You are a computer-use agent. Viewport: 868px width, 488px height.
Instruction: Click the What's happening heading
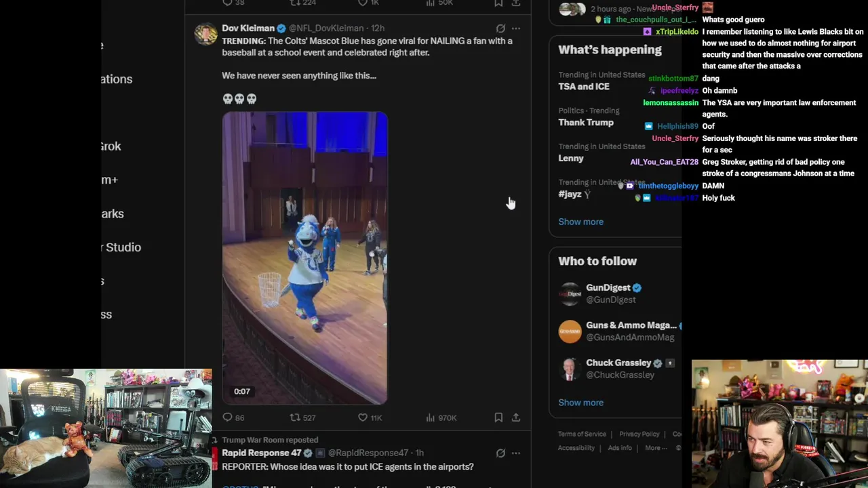coord(610,50)
